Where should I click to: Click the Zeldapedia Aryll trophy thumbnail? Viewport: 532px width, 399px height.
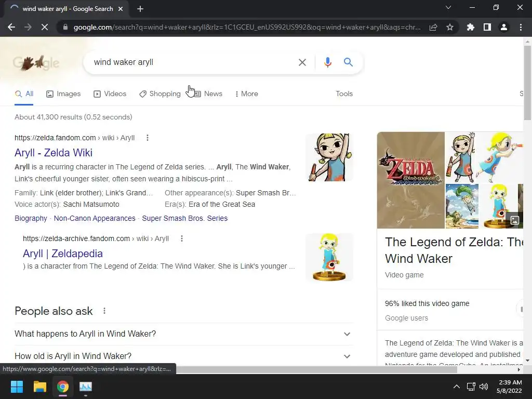329,257
